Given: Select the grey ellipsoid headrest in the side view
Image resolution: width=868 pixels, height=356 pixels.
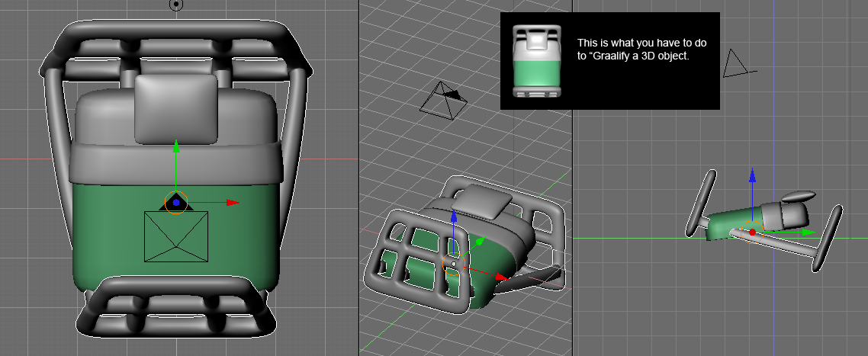Looking at the screenshot, I should [x=798, y=197].
